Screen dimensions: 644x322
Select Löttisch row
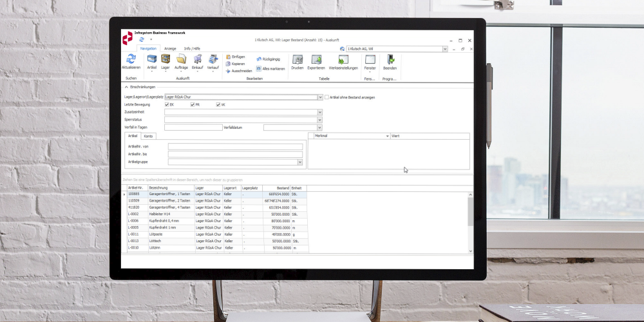[217, 241]
